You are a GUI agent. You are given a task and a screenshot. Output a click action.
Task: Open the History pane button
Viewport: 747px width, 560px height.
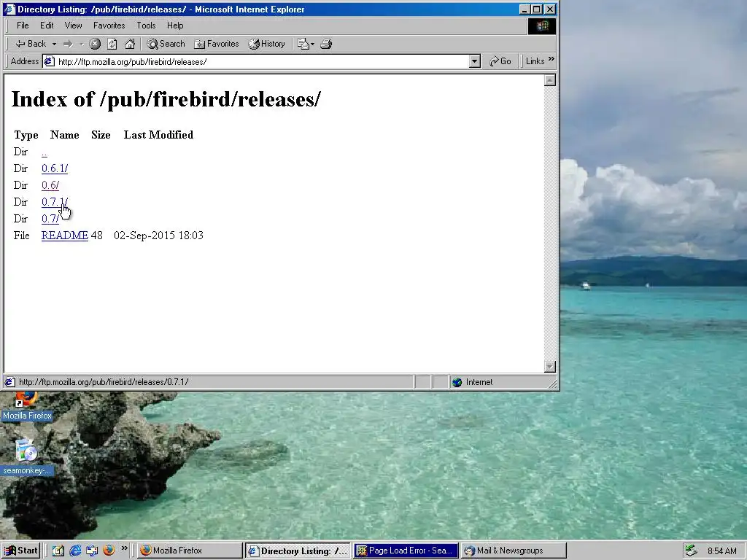point(267,44)
